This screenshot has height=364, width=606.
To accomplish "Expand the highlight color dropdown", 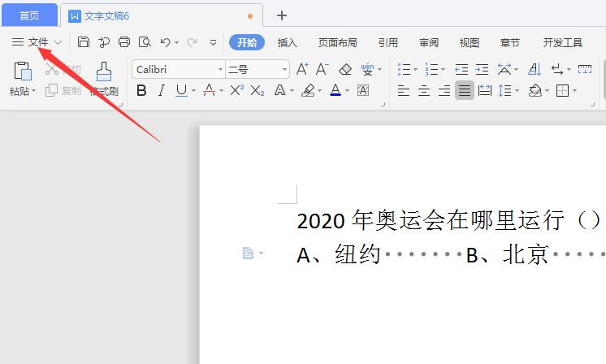I will point(319,91).
